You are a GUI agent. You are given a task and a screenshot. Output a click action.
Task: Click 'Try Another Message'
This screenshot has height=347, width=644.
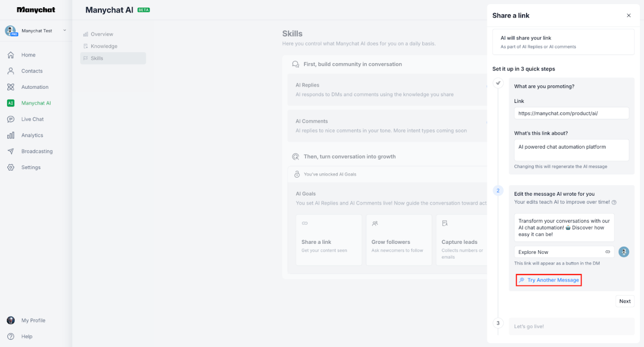[x=549, y=280]
